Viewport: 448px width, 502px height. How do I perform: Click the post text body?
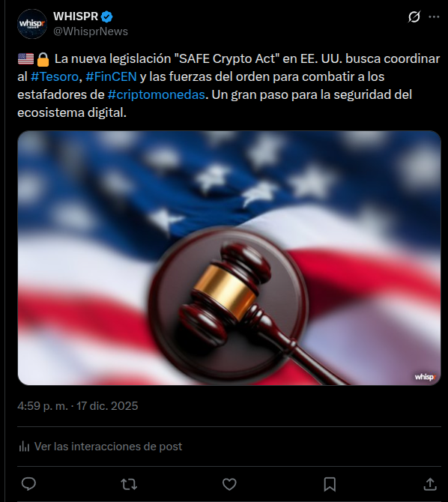[228, 85]
